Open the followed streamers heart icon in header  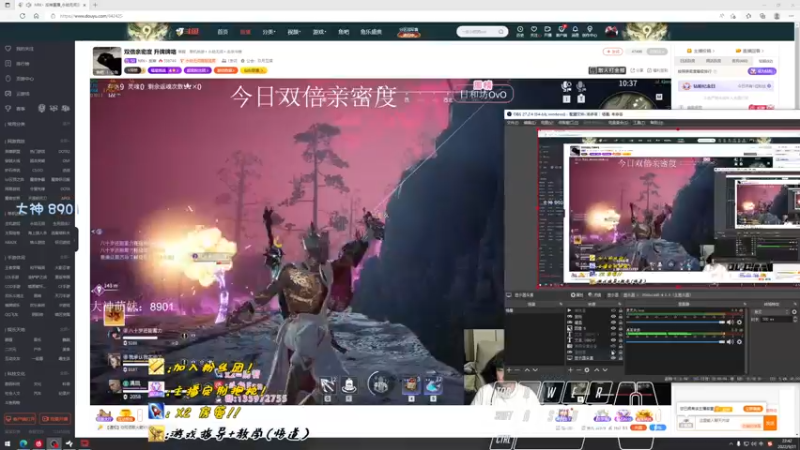click(534, 30)
